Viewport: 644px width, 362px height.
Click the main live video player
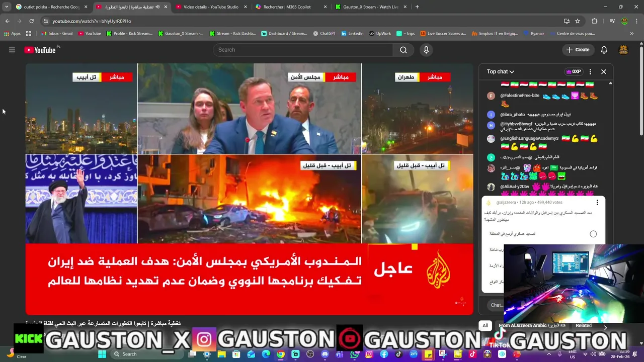tap(249, 189)
